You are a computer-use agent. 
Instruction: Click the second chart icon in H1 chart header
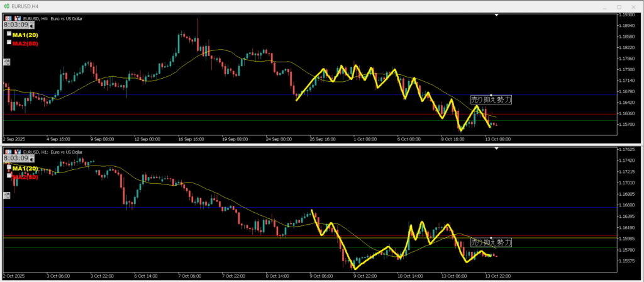coord(16,152)
